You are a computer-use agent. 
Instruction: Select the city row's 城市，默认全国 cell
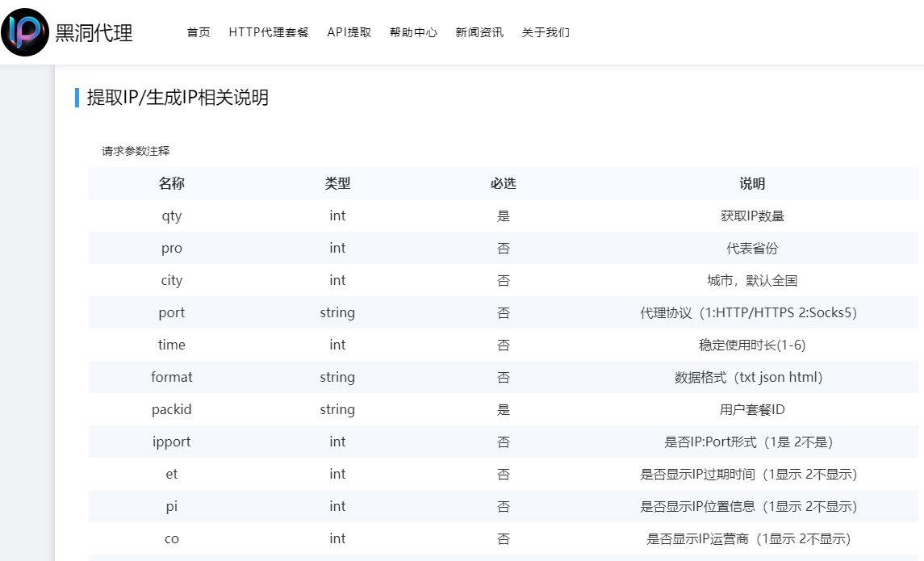pos(752,280)
